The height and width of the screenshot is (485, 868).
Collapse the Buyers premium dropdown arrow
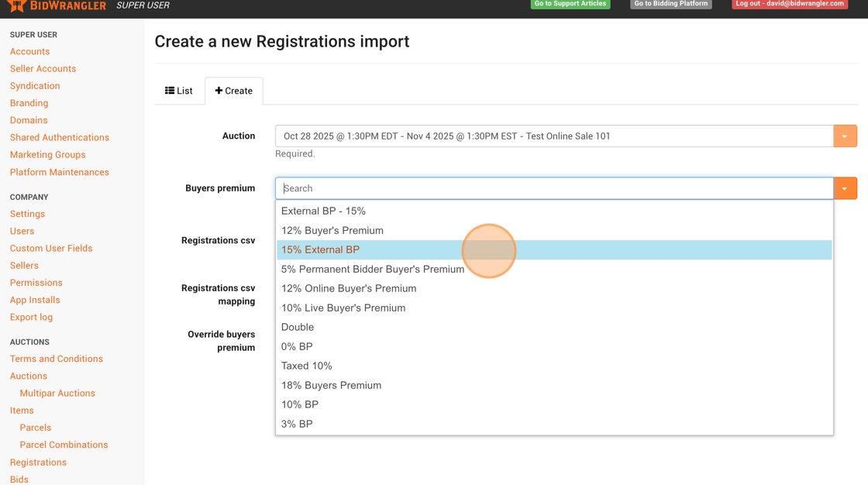click(x=845, y=188)
